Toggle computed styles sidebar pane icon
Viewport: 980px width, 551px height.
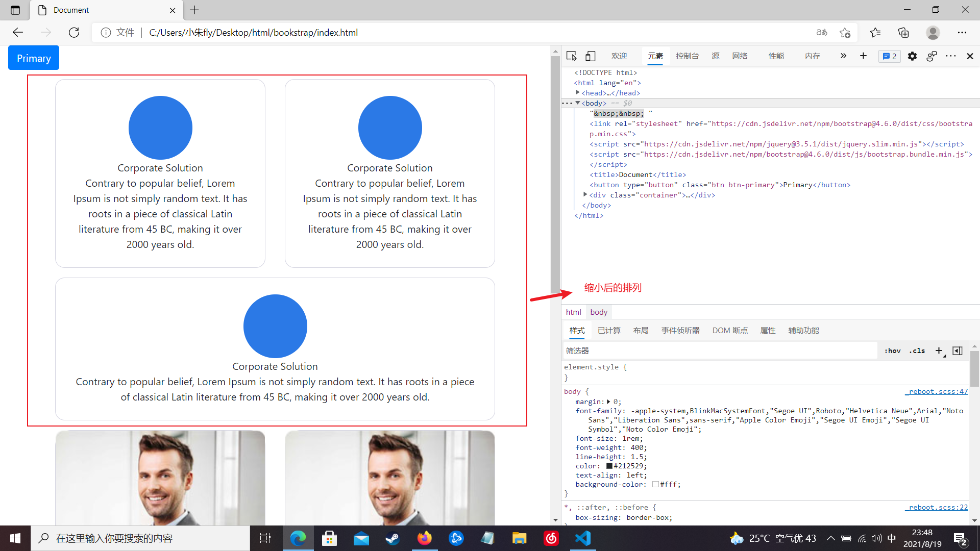pyautogui.click(x=958, y=350)
